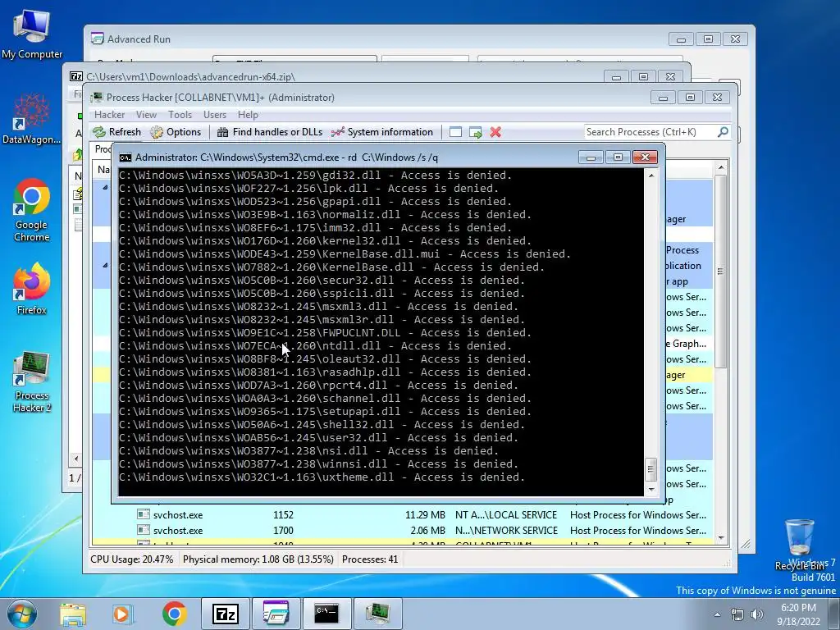Click cmd window scroll up arrow

651,176
